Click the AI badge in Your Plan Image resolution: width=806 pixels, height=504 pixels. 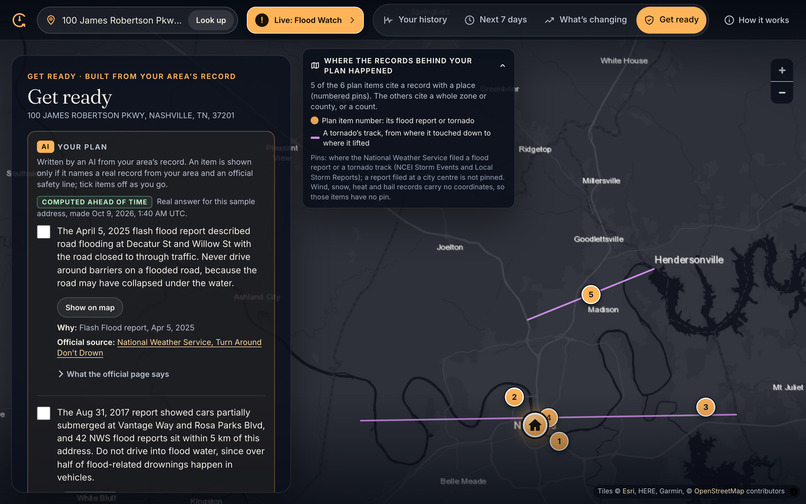[45, 147]
